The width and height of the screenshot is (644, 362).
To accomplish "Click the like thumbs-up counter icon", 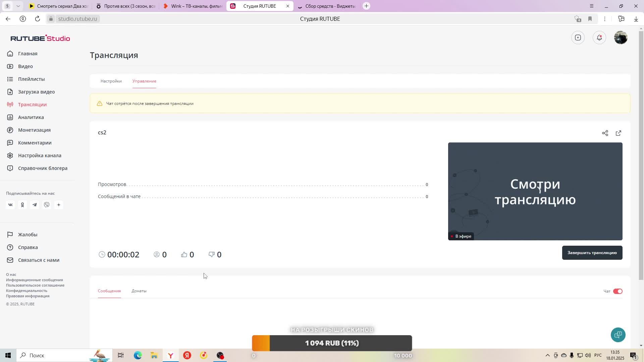I will 184,255.
